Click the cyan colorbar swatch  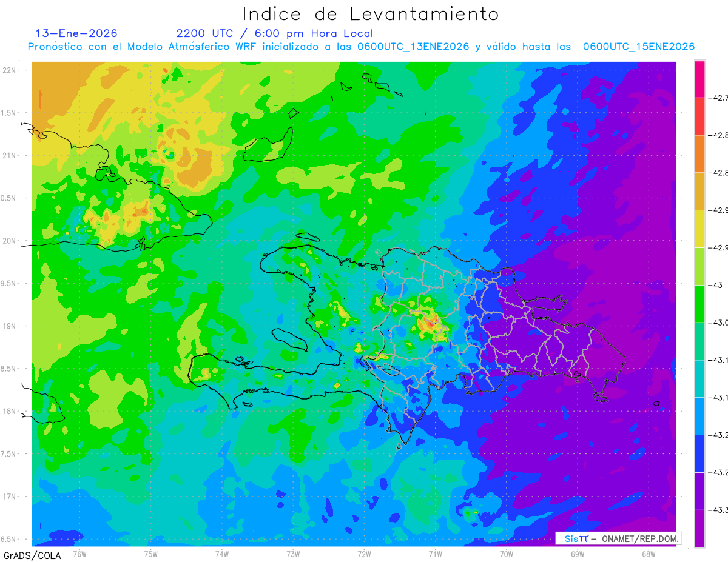[699, 378]
